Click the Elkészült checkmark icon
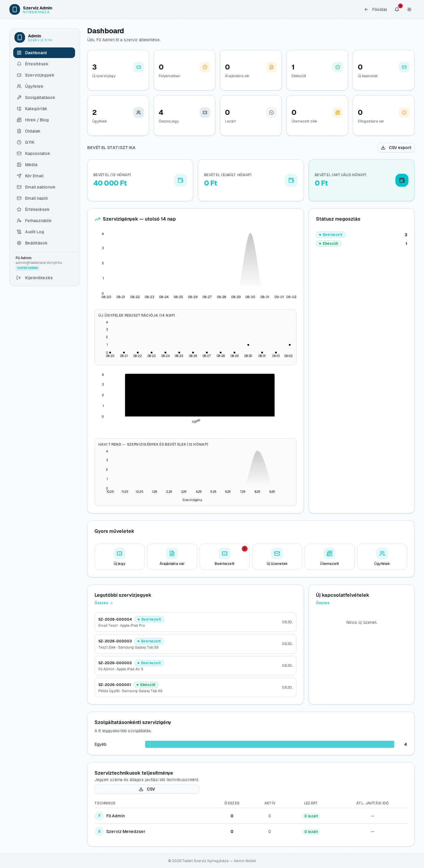424x868 pixels. [x=337, y=67]
